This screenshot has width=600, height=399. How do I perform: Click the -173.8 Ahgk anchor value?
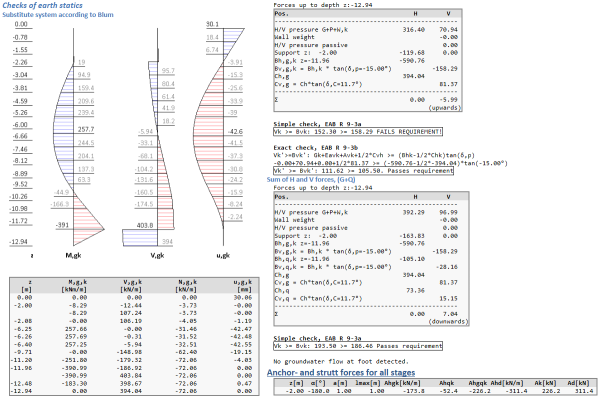(x=414, y=391)
